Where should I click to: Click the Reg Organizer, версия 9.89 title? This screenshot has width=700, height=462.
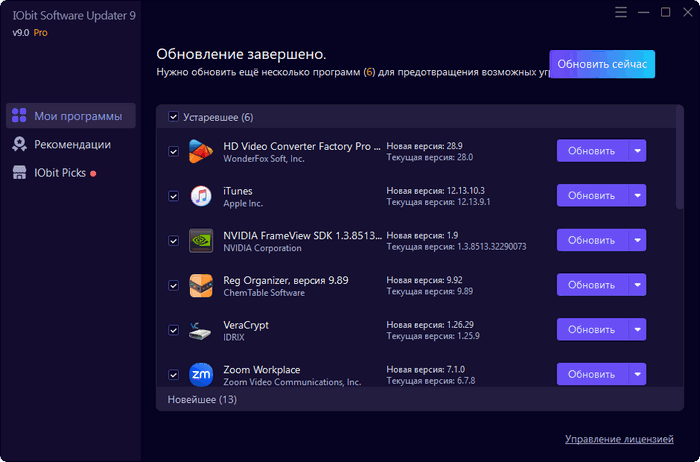(x=286, y=280)
